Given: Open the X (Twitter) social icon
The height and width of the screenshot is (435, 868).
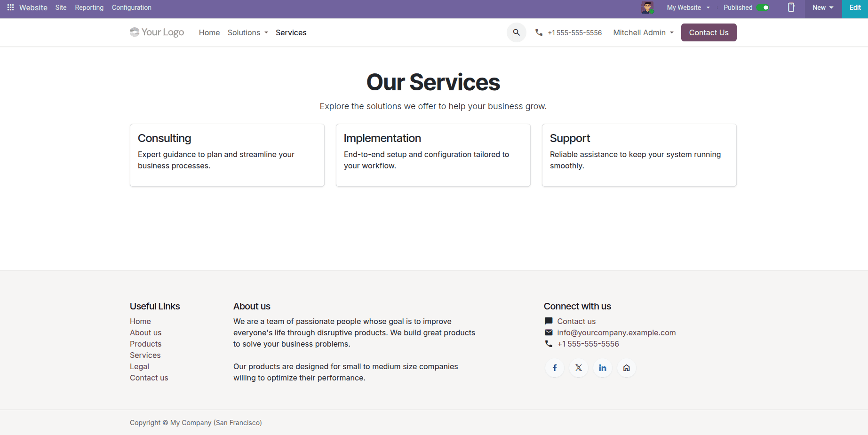Looking at the screenshot, I should click(579, 368).
